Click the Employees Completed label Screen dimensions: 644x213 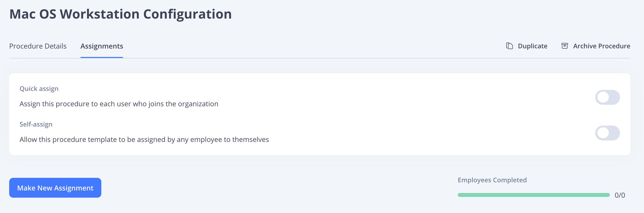click(492, 180)
